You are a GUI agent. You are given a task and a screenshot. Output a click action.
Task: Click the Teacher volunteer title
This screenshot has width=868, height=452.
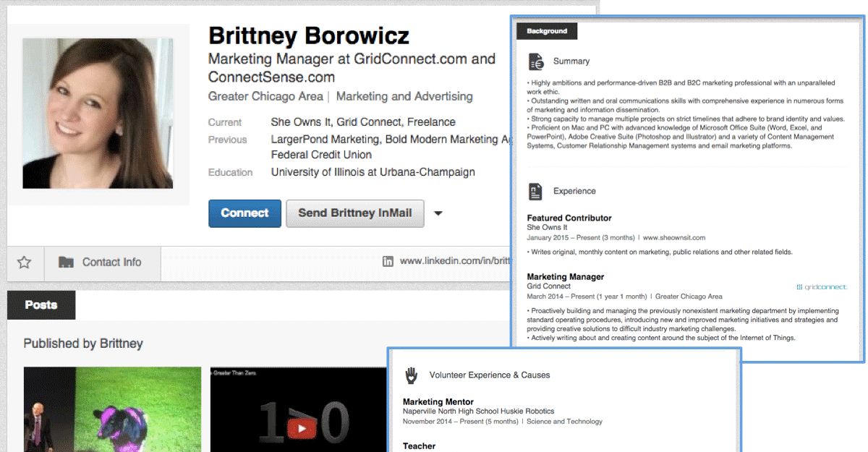tap(420, 446)
